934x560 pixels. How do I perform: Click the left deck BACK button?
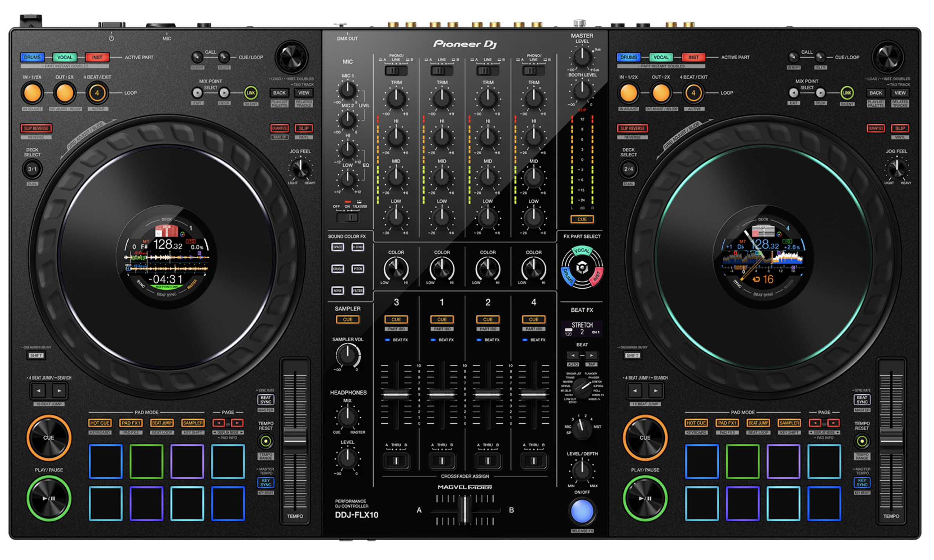click(279, 93)
